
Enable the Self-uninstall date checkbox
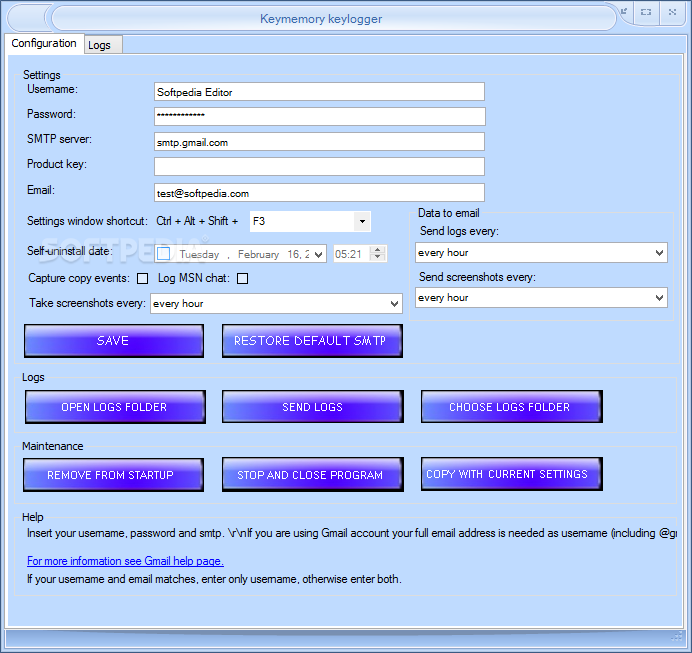(x=164, y=254)
